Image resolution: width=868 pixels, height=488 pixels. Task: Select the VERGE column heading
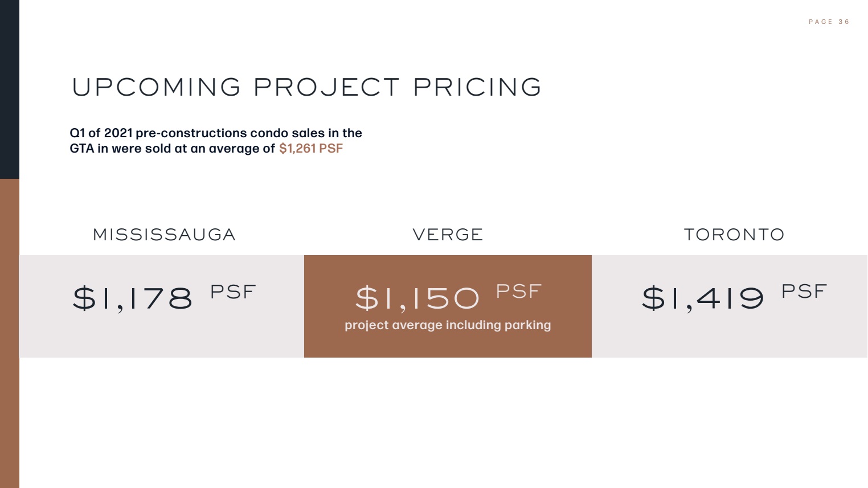click(x=448, y=235)
